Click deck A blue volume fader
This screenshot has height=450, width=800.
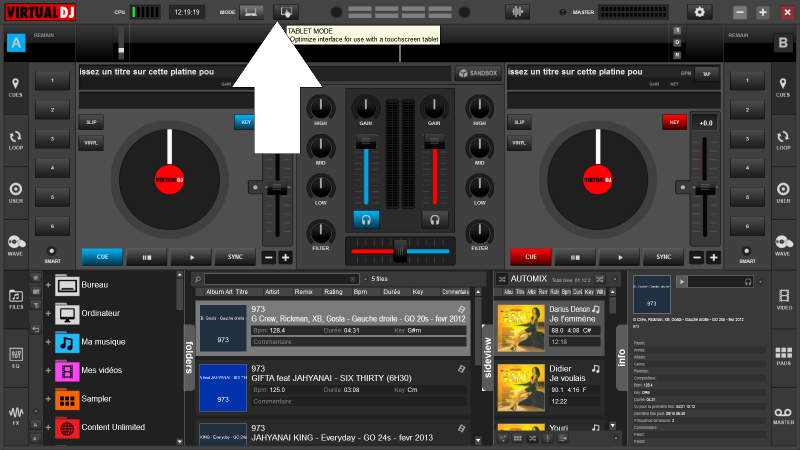pos(366,142)
